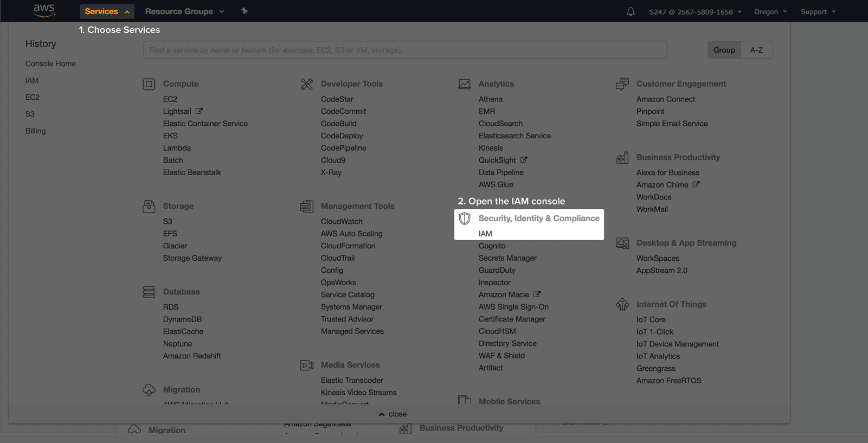
Task: Click the Compute category icon
Action: (x=149, y=84)
